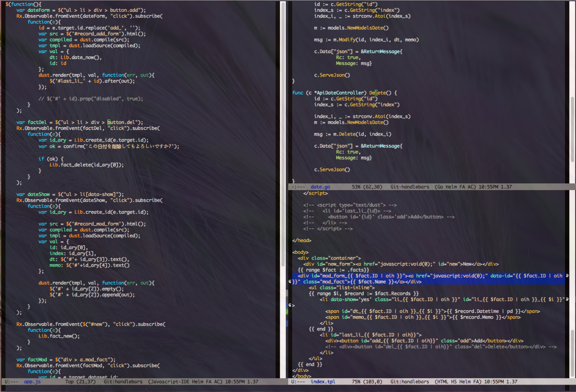
Task: Click the 'func (c *ApiDateController) Delete()' line
Action: click(345, 93)
